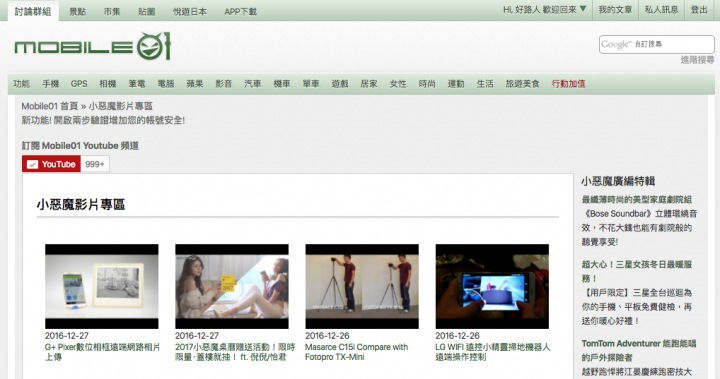Image resolution: width=720 pixels, height=379 pixels.
Task: Open TomTom Adventurer sidebar article
Action: click(639, 350)
